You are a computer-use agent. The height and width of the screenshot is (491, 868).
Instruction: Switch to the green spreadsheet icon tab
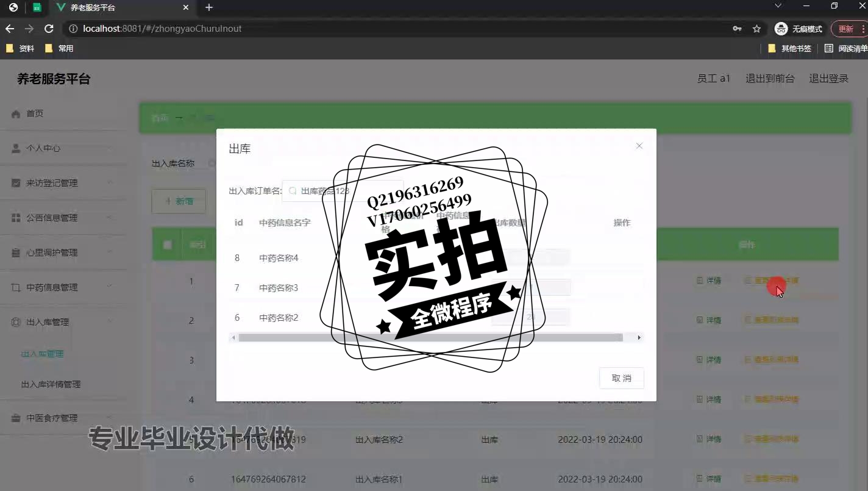(37, 8)
